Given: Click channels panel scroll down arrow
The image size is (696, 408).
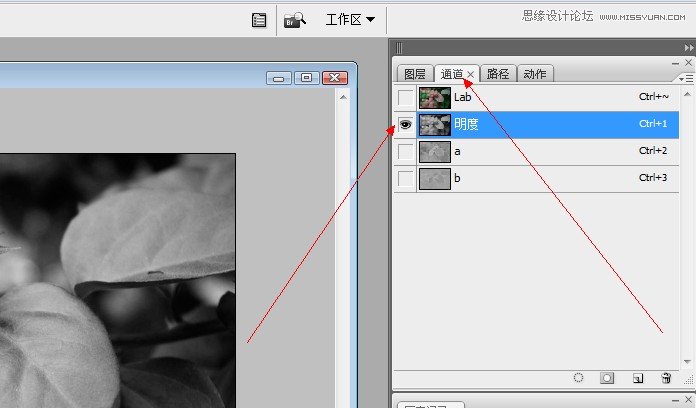Looking at the screenshot, I should click(687, 362).
